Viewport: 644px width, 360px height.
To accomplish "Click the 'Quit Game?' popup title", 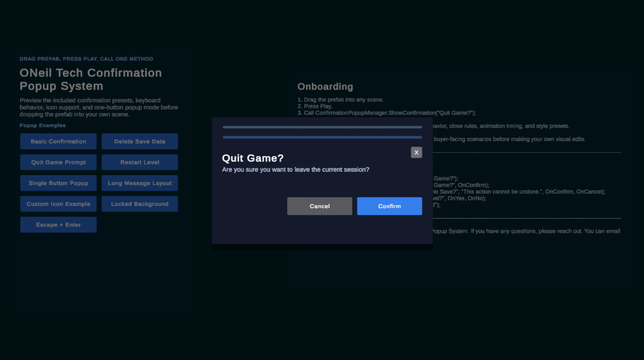I will [253, 158].
